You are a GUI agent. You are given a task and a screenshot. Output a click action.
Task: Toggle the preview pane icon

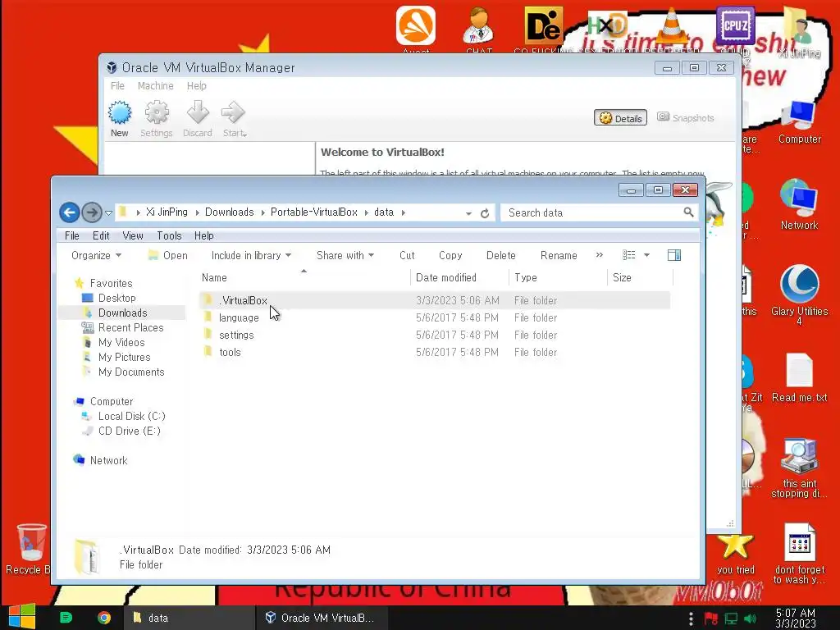pyautogui.click(x=674, y=255)
